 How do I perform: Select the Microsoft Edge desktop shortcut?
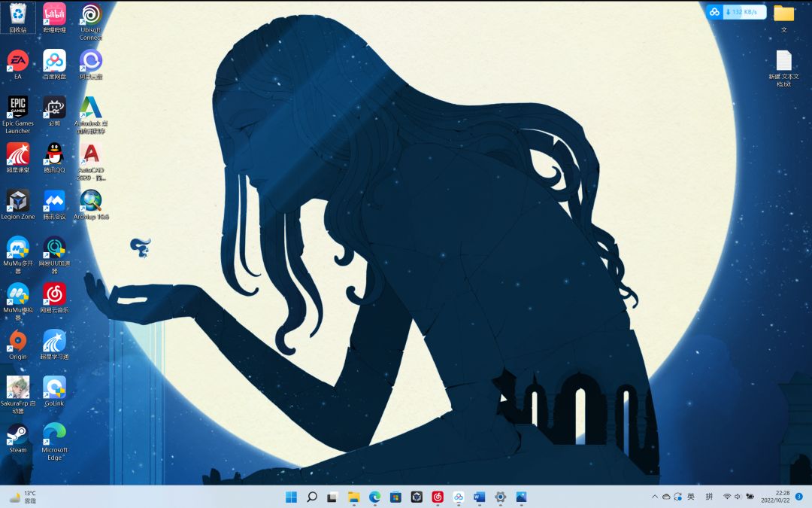pyautogui.click(x=54, y=441)
